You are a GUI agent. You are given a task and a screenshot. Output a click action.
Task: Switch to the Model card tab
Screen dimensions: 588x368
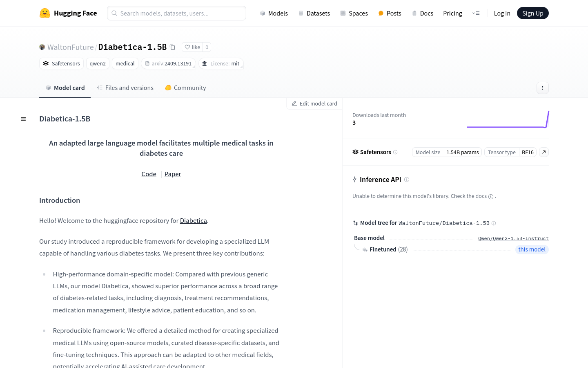coord(65,88)
